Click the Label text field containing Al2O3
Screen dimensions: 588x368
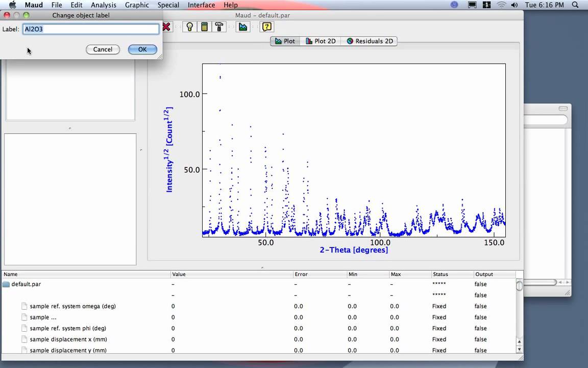[91, 29]
